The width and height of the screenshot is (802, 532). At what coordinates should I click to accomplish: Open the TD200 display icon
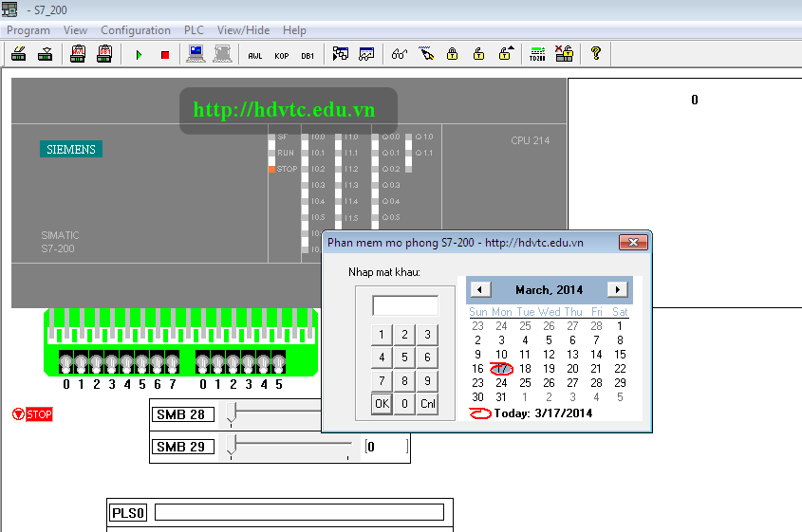[537, 54]
